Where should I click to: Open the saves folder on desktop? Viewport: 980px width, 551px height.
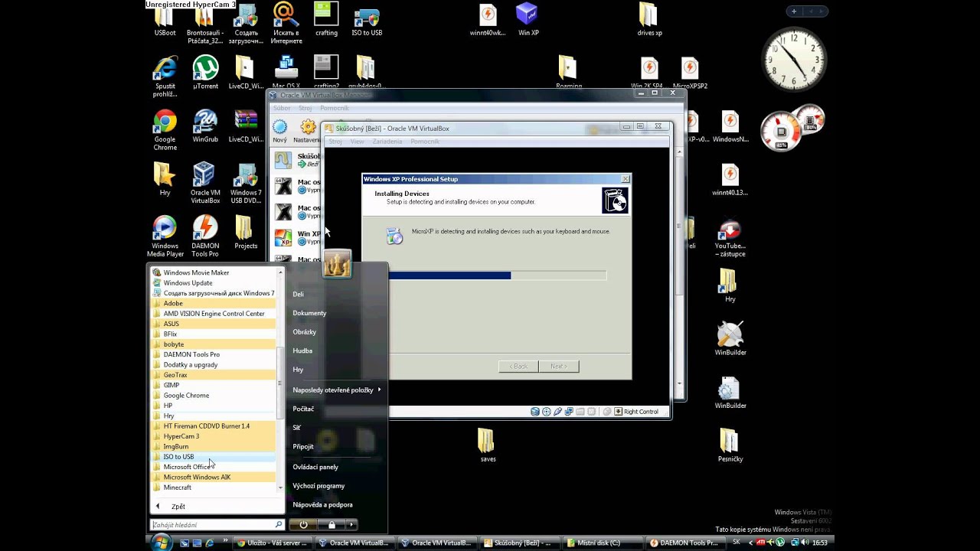pyautogui.click(x=488, y=445)
